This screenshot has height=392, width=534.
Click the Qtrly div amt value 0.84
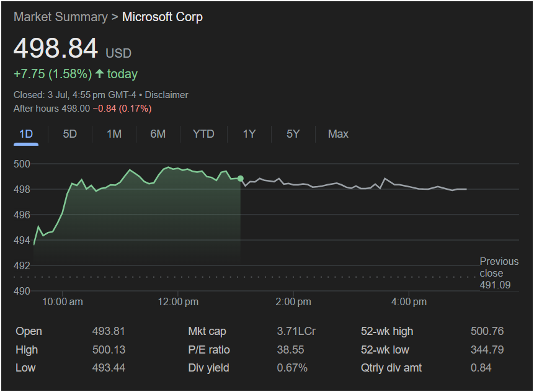[x=481, y=368]
